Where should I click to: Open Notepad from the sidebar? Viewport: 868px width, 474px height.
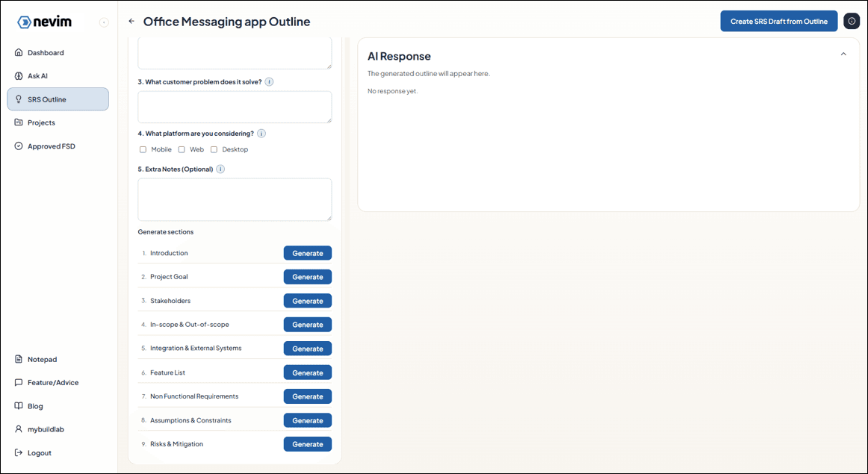[42, 359]
